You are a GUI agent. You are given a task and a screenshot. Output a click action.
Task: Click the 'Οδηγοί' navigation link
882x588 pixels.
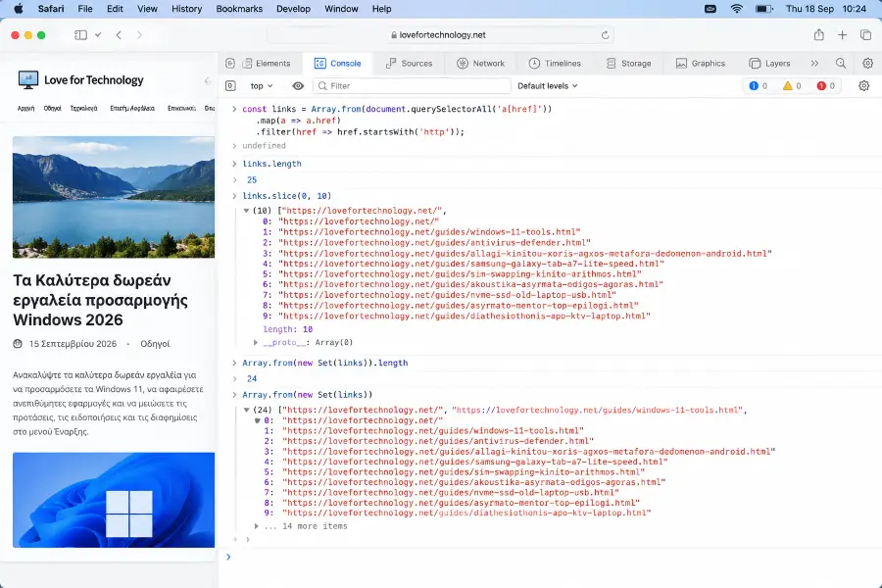[52, 108]
